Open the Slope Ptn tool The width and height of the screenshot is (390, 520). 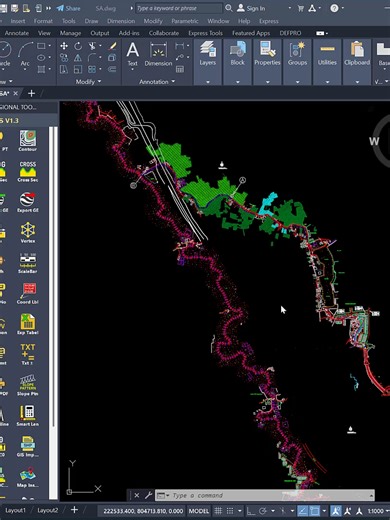click(x=28, y=385)
